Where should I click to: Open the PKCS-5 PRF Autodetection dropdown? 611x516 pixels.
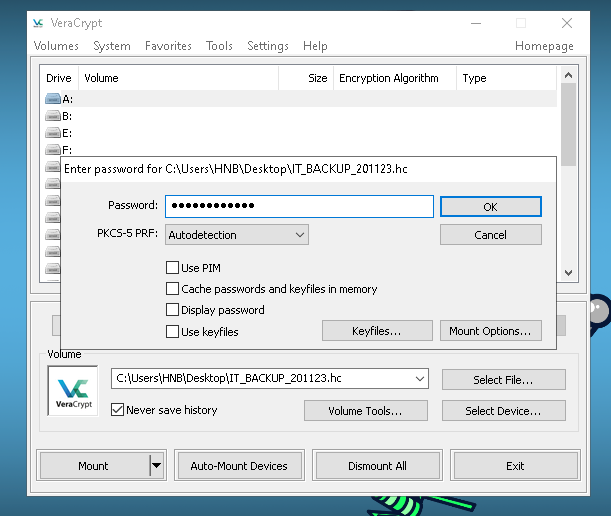click(236, 235)
